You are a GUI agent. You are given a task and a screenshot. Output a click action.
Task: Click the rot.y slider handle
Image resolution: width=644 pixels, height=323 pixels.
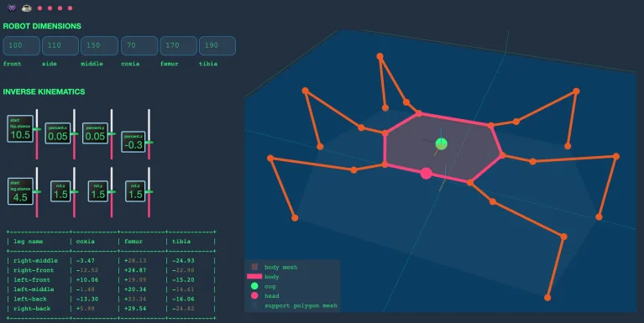(x=112, y=191)
